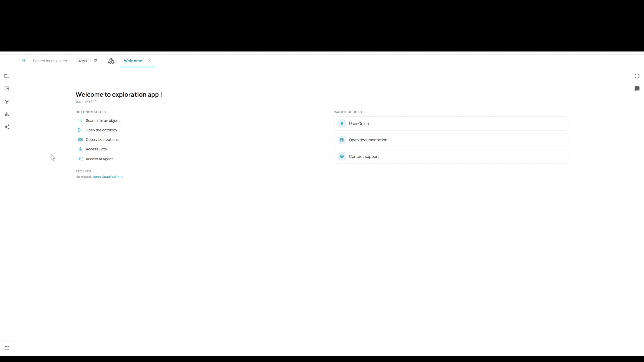644x362 pixels.
Task: Click the test_MEP_1 project name text
Action: click(x=86, y=102)
